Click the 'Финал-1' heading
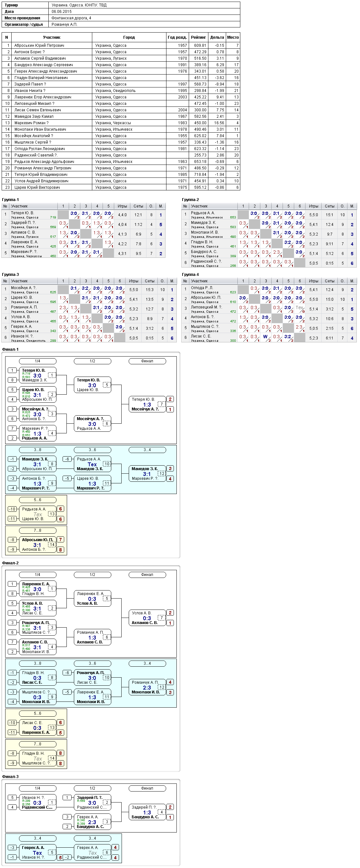This screenshot has width=360, height=868. (x=10, y=349)
